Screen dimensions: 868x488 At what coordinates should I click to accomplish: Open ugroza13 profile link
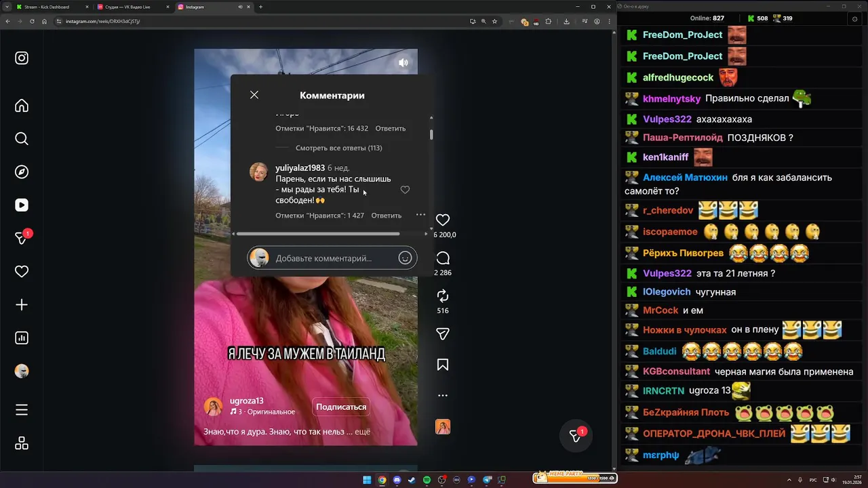coord(246,401)
